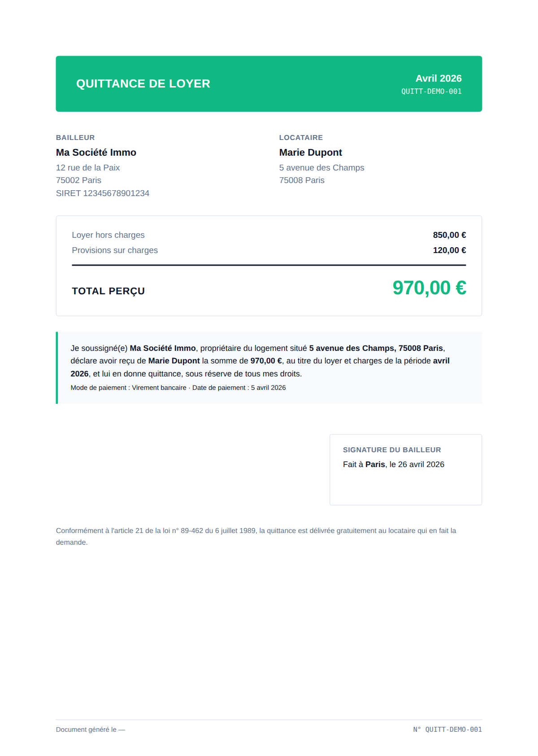This screenshot has height=756, width=538.
Task: Click the SIRET 12345678901234 line
Action: [x=103, y=193]
